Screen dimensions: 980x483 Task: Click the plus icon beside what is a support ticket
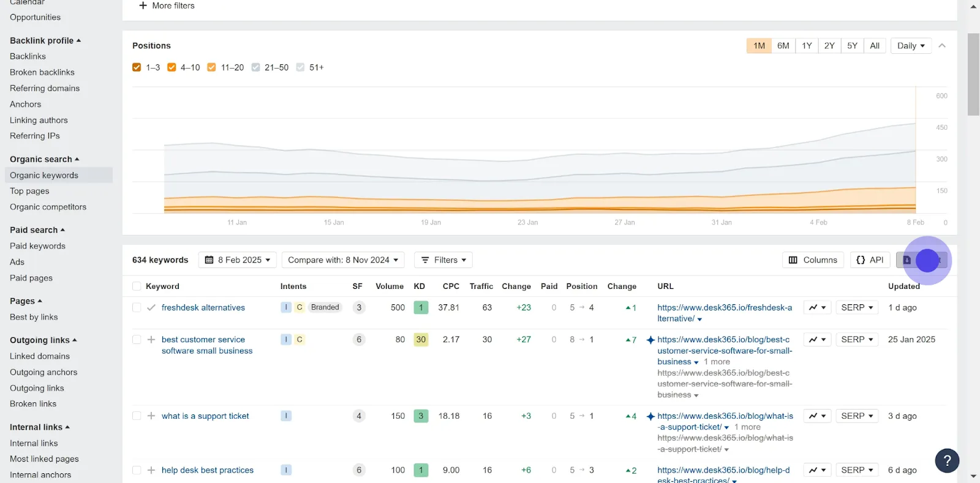pos(151,416)
